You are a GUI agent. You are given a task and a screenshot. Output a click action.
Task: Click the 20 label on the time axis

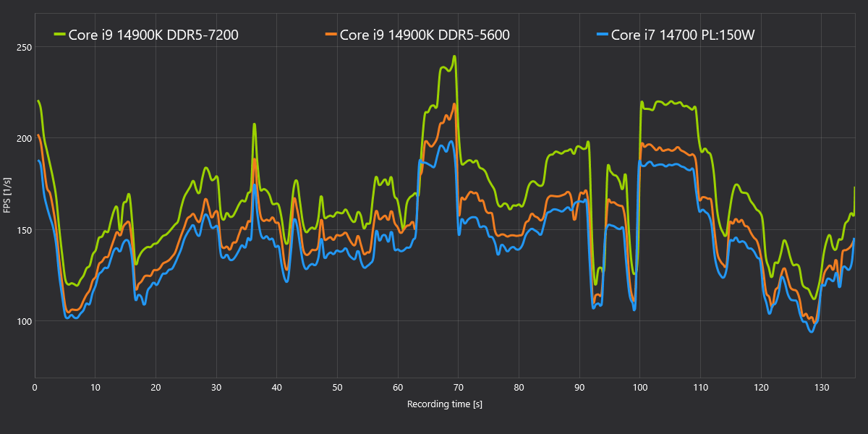[x=156, y=388]
